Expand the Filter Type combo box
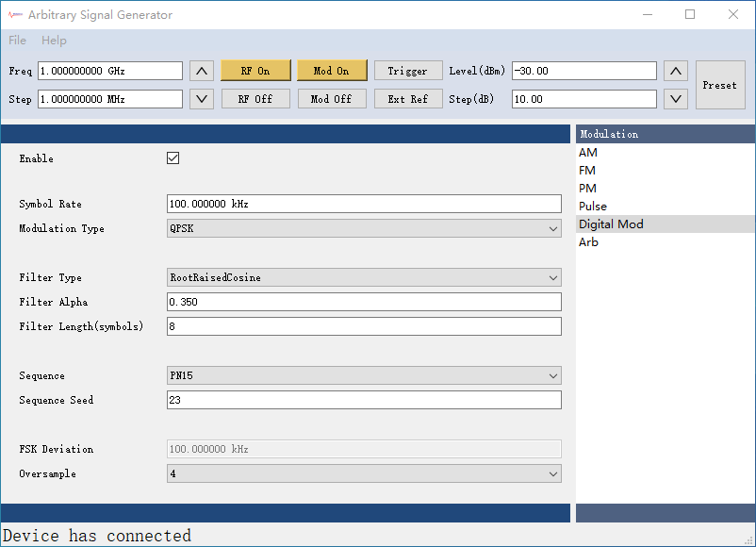Screen dimensions: 756x547 pyautogui.click(x=364, y=277)
